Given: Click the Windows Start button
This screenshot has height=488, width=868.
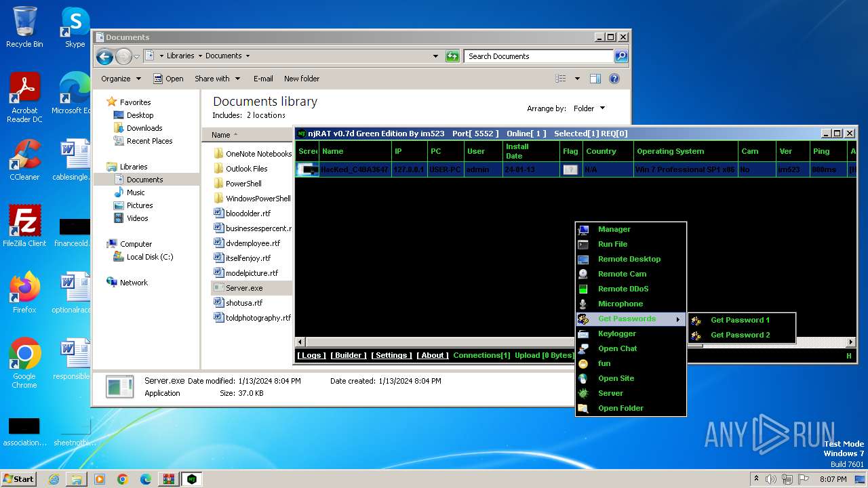Looking at the screenshot, I should coord(18,479).
